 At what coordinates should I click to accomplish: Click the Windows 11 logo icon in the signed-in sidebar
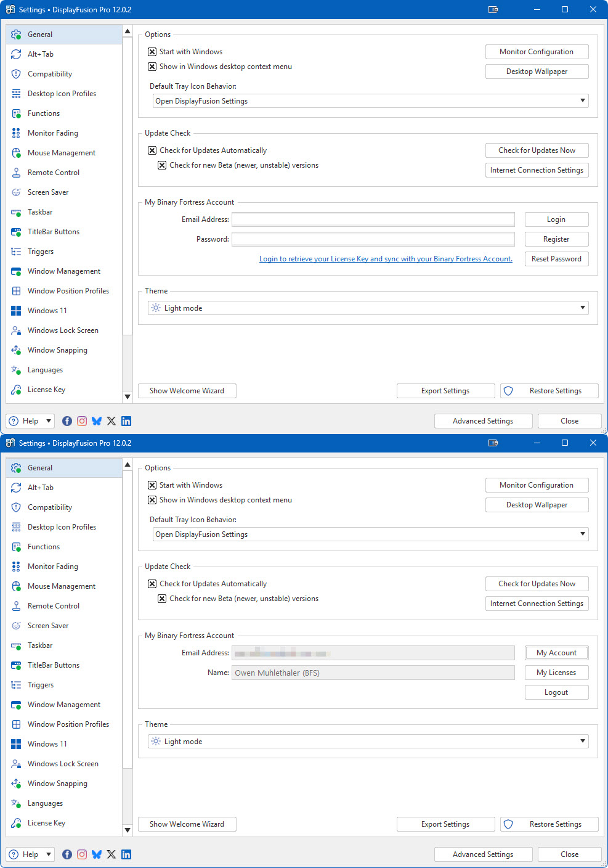[17, 744]
